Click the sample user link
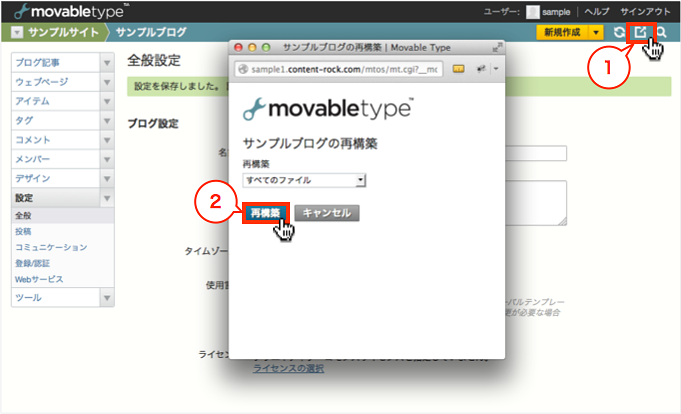The image size is (681, 414). [x=556, y=12]
